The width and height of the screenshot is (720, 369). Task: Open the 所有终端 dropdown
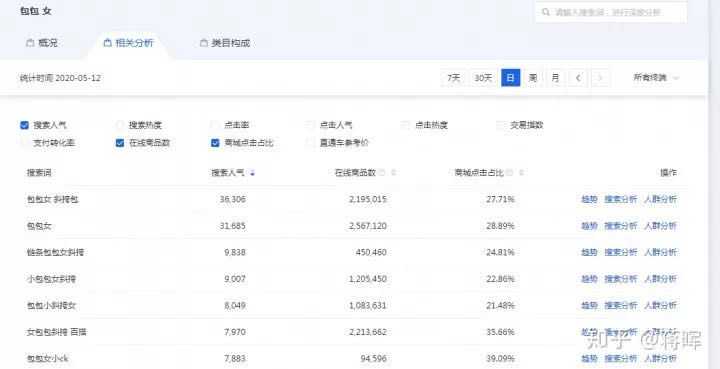coord(656,78)
